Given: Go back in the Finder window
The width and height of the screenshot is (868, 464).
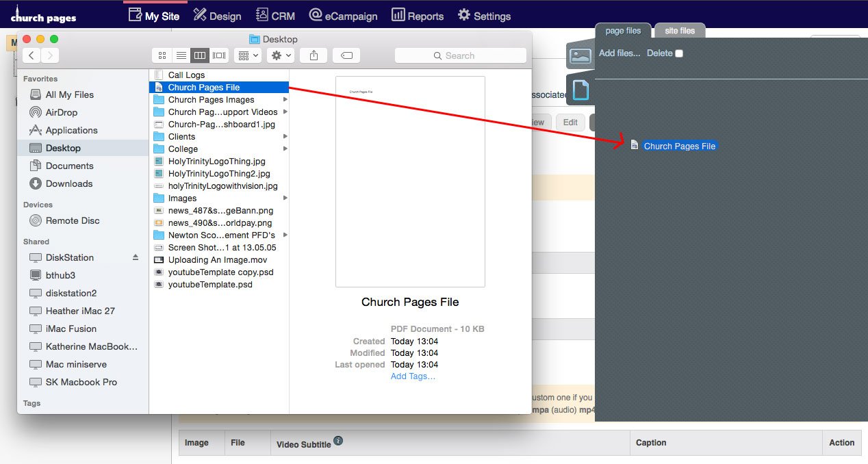Looking at the screenshot, I should (x=31, y=55).
